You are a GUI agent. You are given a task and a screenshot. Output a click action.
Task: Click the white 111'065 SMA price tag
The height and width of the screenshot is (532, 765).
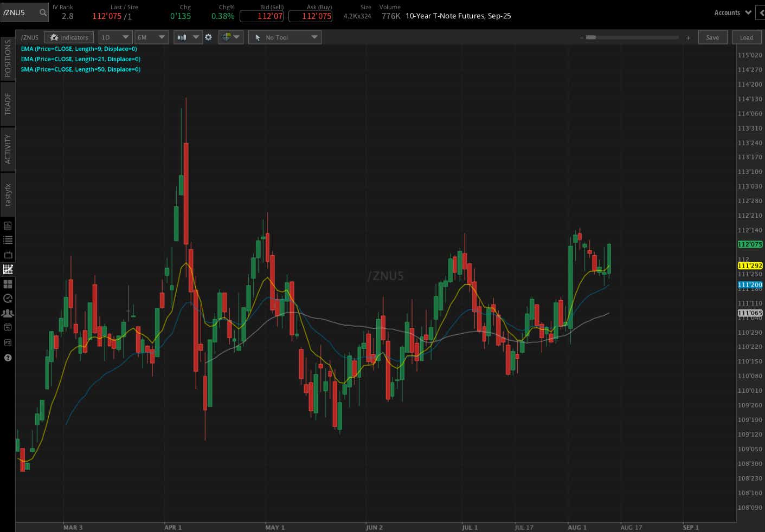click(x=750, y=313)
